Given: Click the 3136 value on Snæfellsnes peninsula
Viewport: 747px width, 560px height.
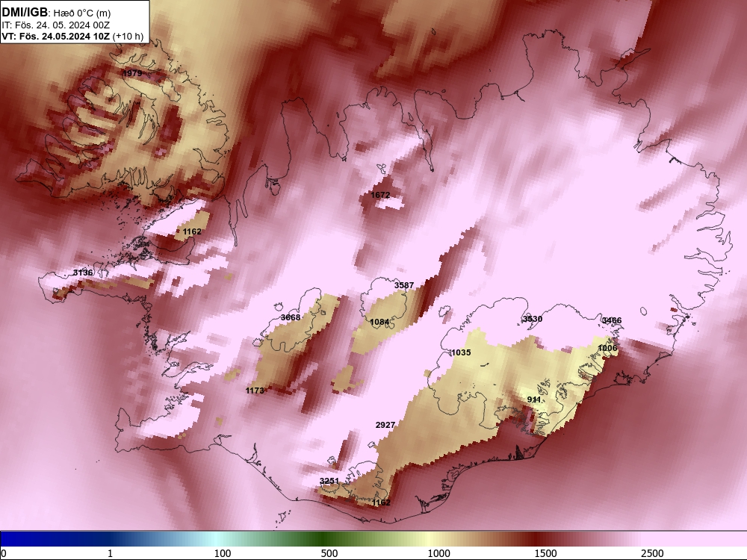Looking at the screenshot, I should pos(83,273).
